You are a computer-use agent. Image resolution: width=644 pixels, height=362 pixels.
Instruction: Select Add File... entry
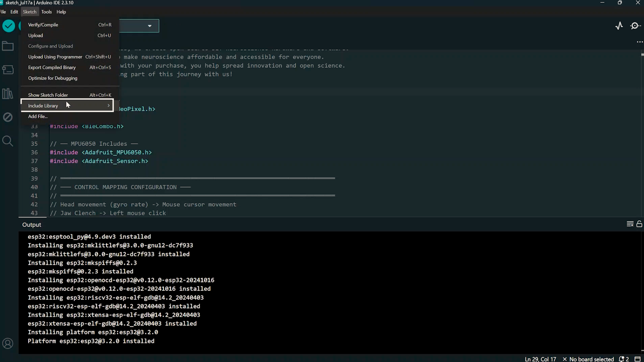pyautogui.click(x=70, y=116)
